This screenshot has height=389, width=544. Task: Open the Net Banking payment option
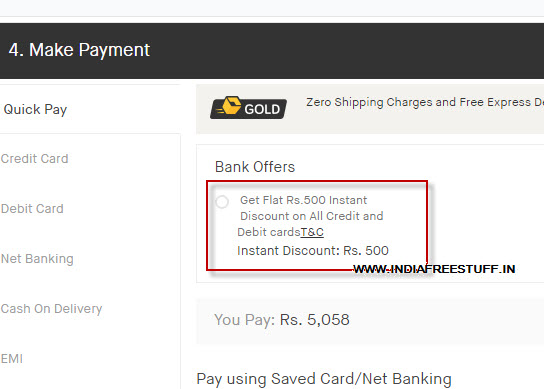[37, 259]
